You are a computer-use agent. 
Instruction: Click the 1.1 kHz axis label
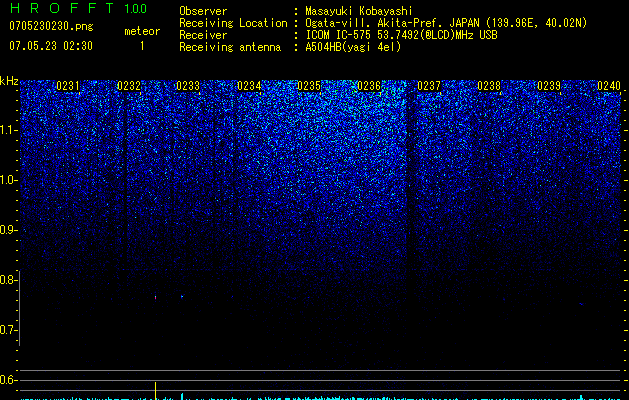pos(9,130)
